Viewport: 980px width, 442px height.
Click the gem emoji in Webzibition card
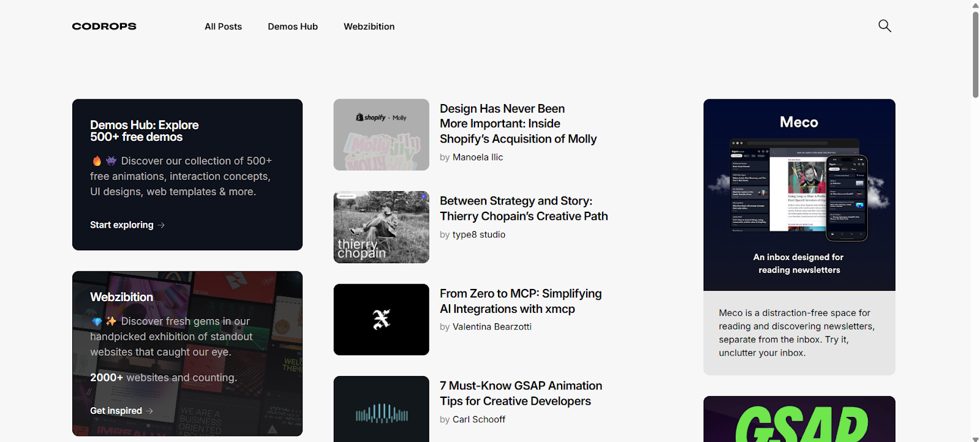pyautogui.click(x=97, y=321)
